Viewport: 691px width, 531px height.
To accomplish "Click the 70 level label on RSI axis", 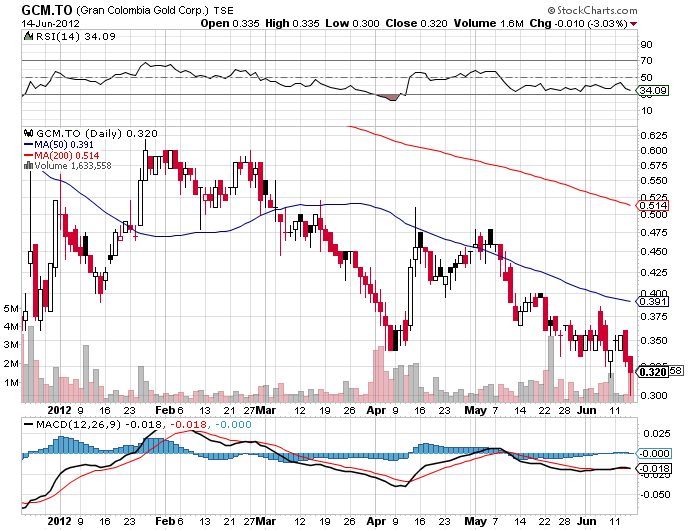I will (x=646, y=60).
